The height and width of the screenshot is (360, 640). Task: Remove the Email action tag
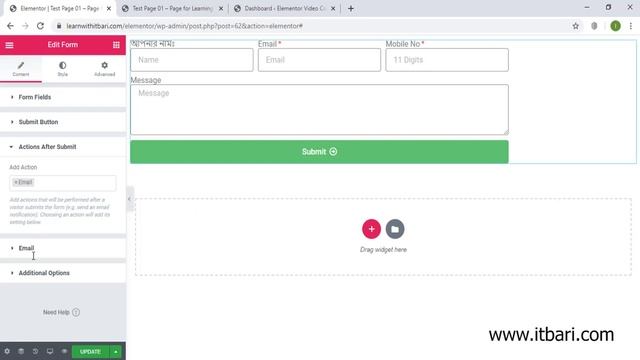(x=16, y=182)
